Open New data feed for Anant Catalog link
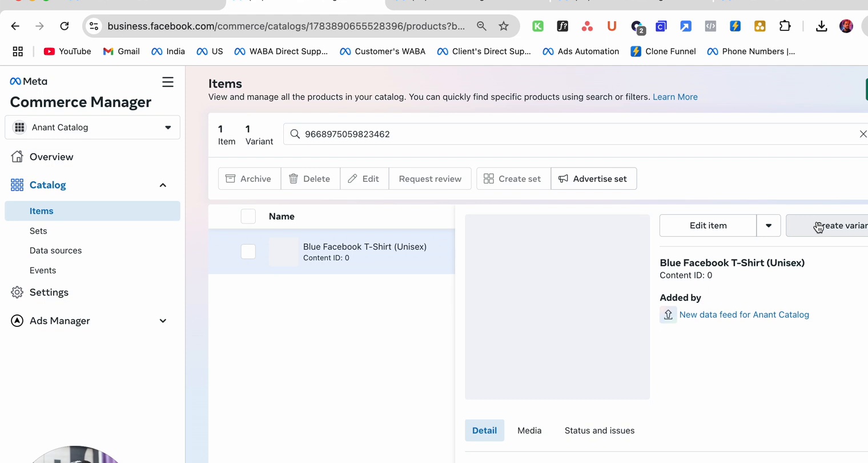Image resolution: width=868 pixels, height=463 pixels. pyautogui.click(x=744, y=314)
